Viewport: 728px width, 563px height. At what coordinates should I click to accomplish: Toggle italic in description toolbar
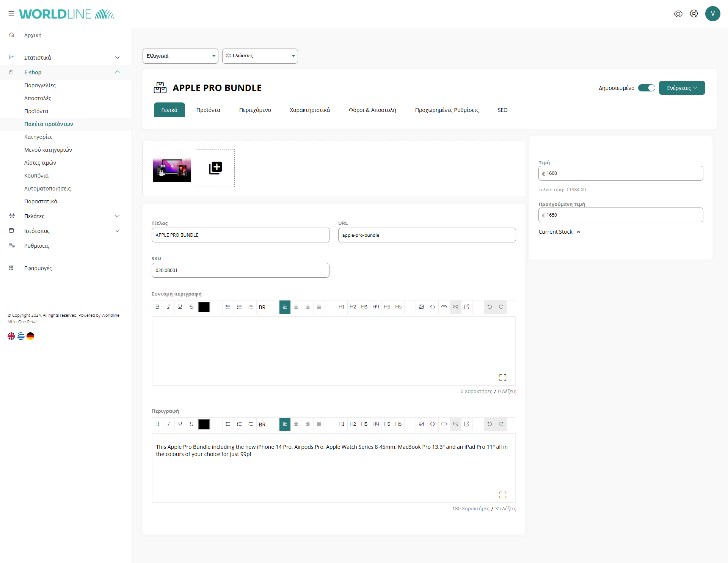[x=169, y=424]
